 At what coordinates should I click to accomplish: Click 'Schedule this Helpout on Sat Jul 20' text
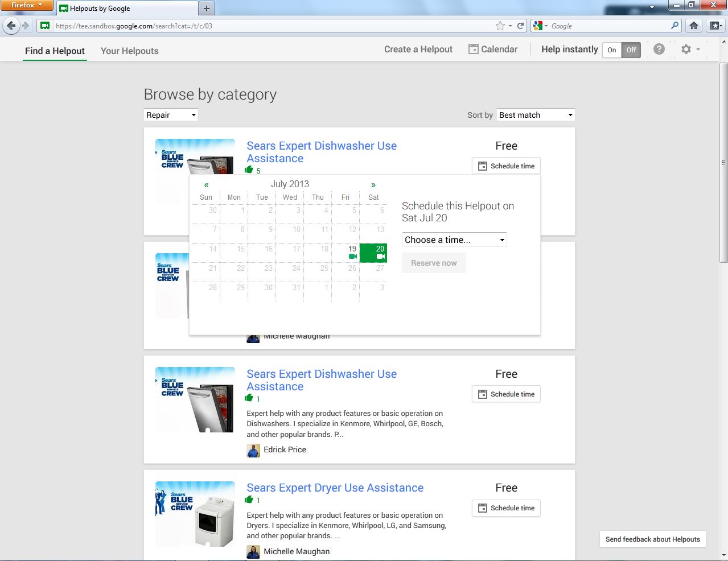458,212
